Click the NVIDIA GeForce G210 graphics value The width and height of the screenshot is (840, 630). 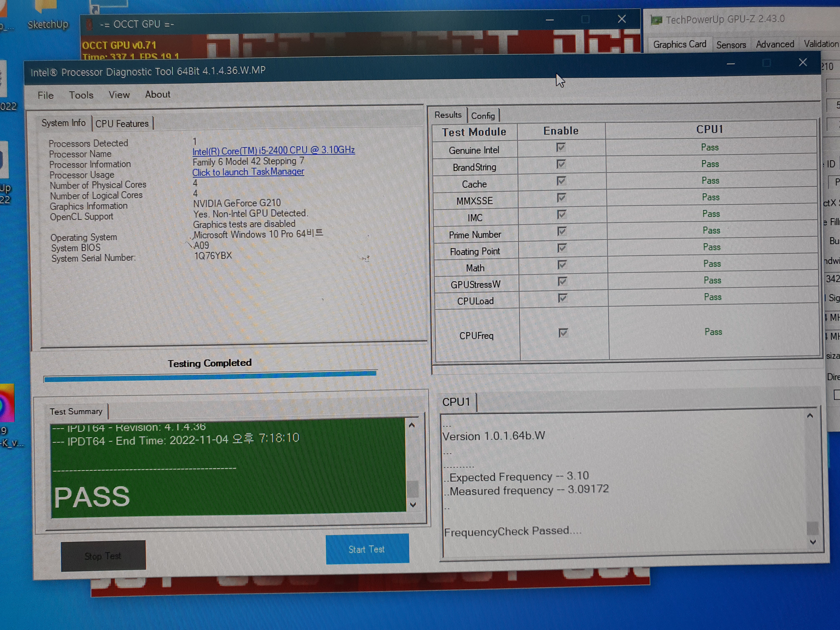237,203
